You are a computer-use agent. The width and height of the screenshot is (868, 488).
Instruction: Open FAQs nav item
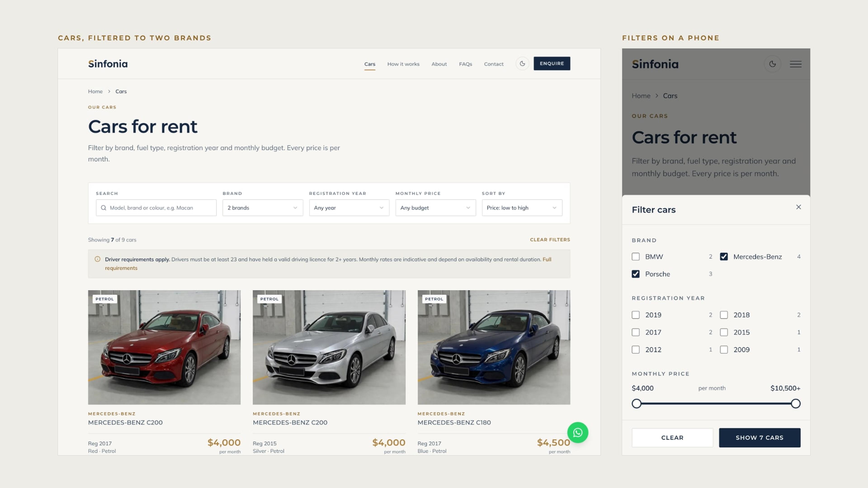[x=465, y=64]
